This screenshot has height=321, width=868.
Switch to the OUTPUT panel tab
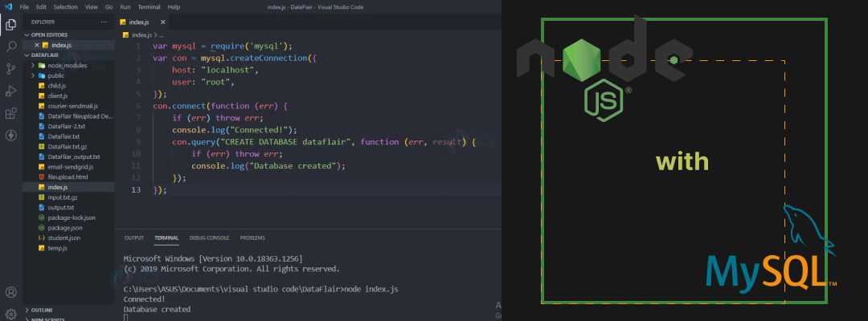(134, 238)
